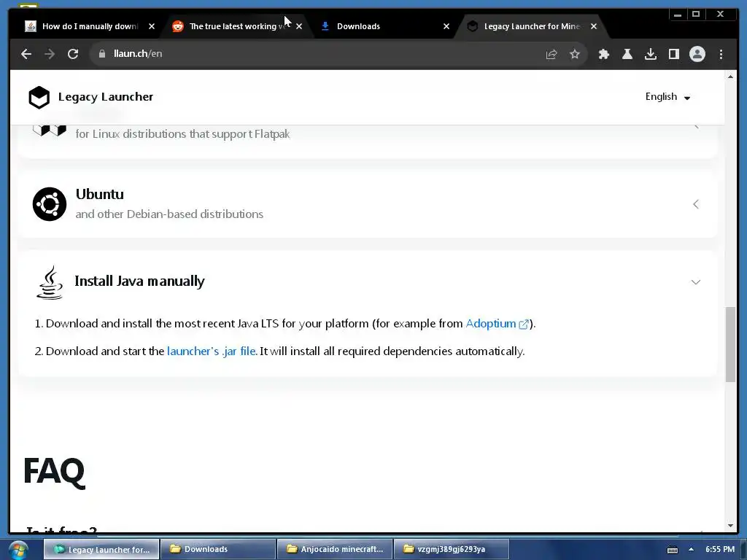Open the on-screen keyboard tray icon
Viewport: 747px width, 560px height.
click(x=672, y=550)
